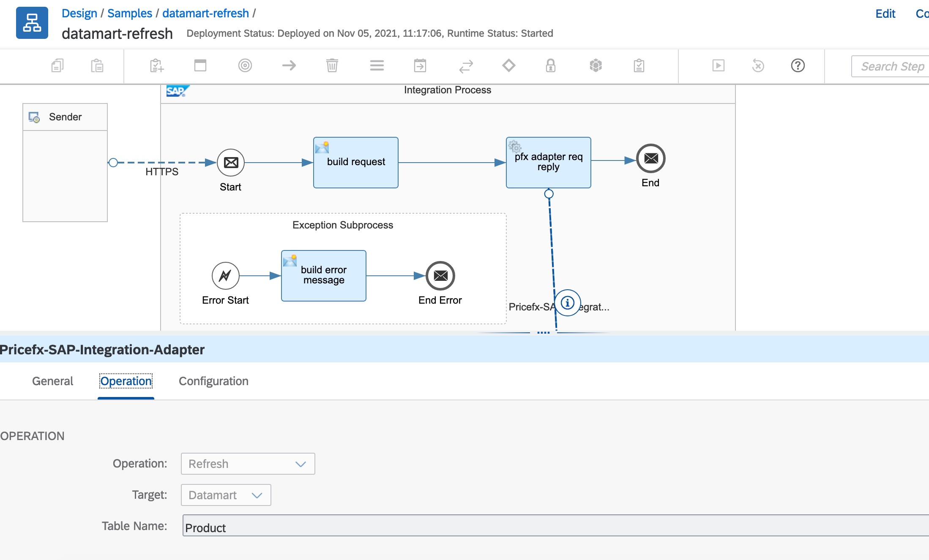929x560 pixels.
Task: Switch to the General tab
Action: 52,381
